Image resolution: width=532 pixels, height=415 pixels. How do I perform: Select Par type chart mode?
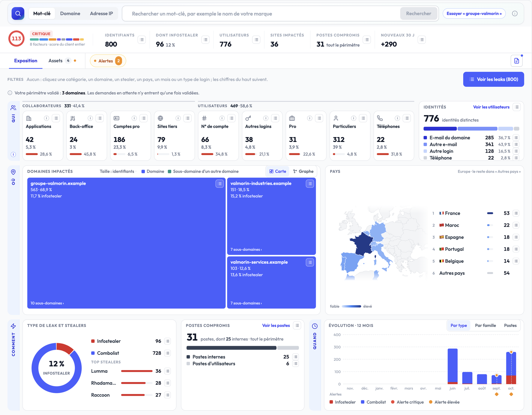click(459, 326)
